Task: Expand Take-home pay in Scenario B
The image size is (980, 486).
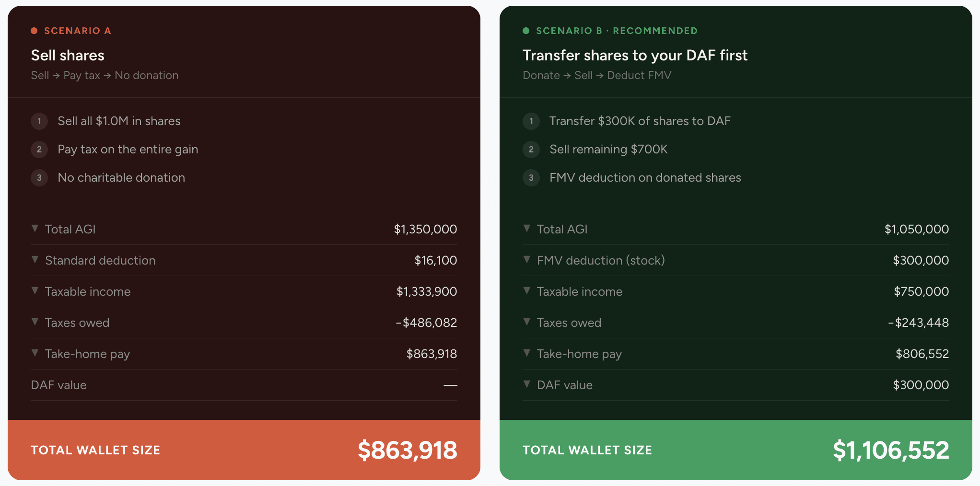Action: point(735,354)
